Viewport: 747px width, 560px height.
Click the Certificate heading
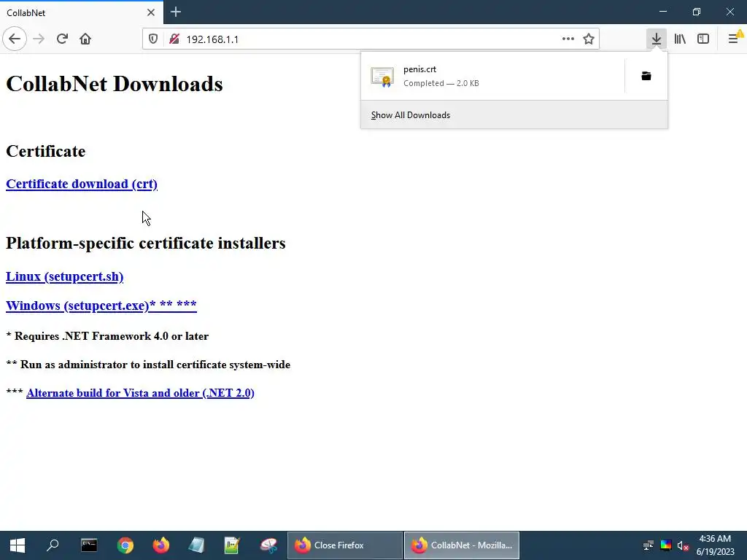click(x=46, y=152)
